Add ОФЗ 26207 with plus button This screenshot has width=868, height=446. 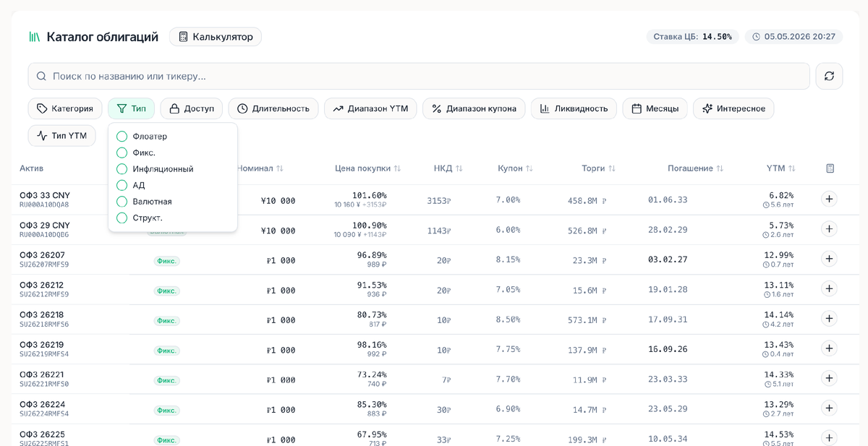point(829,259)
